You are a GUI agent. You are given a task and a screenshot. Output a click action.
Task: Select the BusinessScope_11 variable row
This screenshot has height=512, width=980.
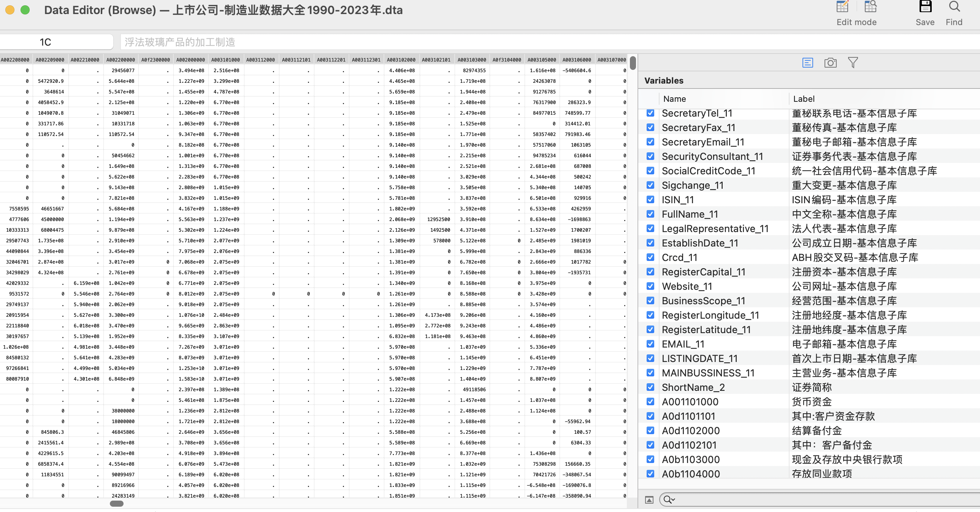[x=703, y=301]
